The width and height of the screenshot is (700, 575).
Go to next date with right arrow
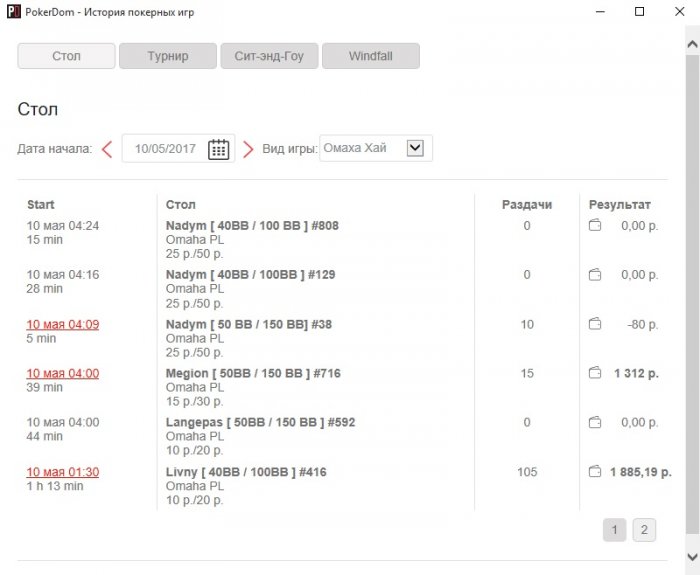[248, 149]
